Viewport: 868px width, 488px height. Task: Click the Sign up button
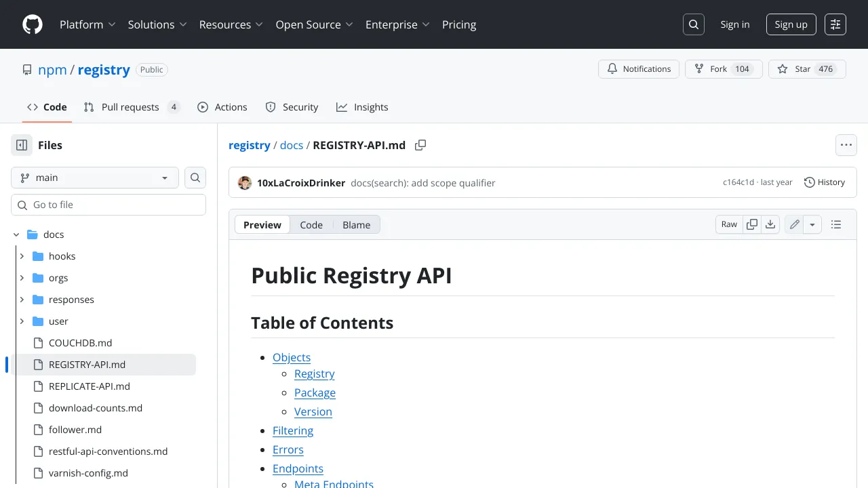coord(791,24)
